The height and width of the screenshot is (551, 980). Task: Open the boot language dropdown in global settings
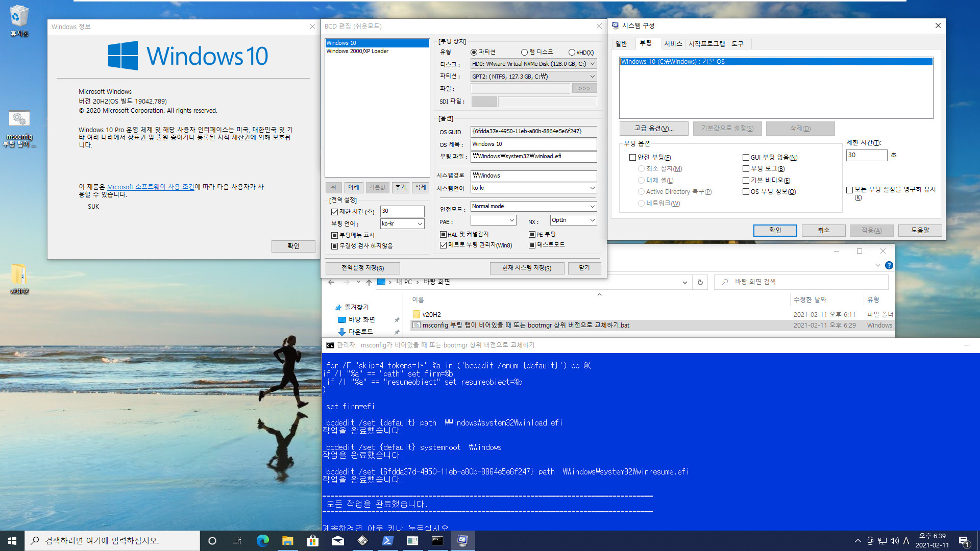point(420,223)
